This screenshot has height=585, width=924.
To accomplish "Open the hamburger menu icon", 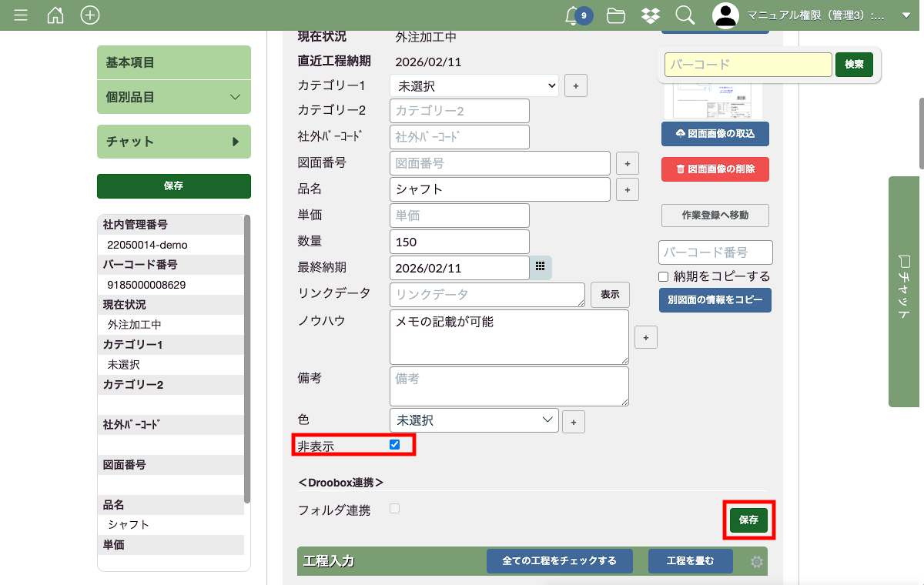I will click(21, 15).
